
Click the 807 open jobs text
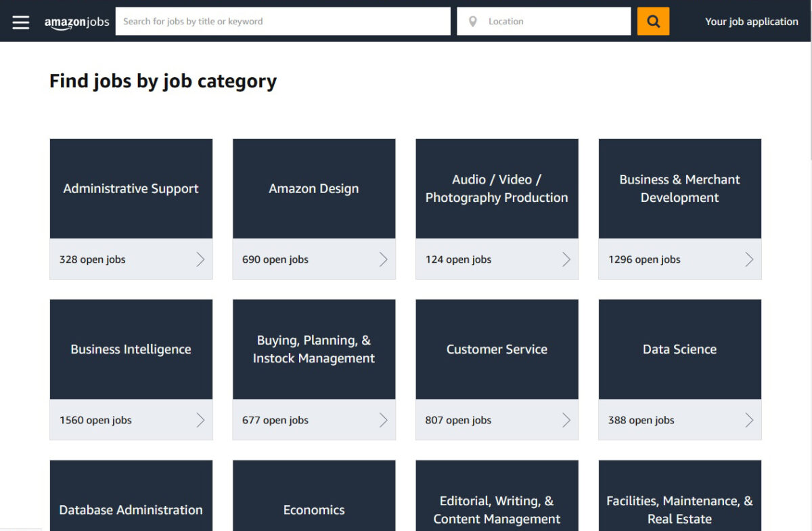click(458, 420)
